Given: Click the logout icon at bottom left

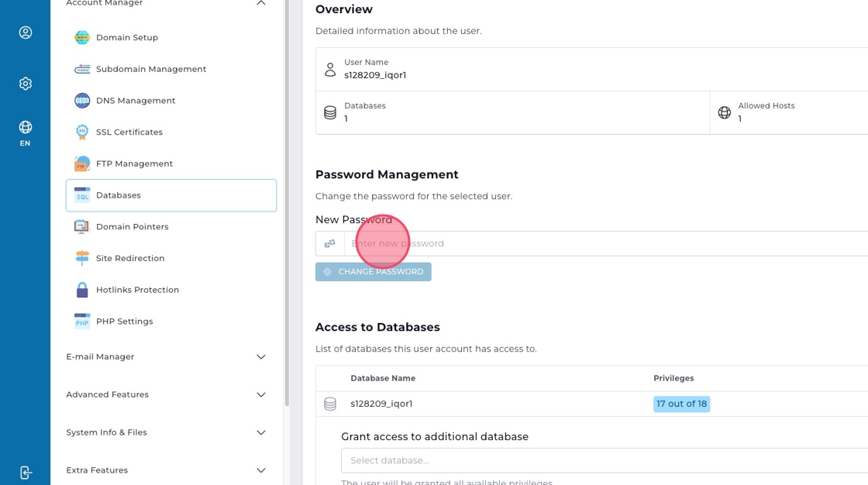Looking at the screenshot, I should [x=25, y=473].
